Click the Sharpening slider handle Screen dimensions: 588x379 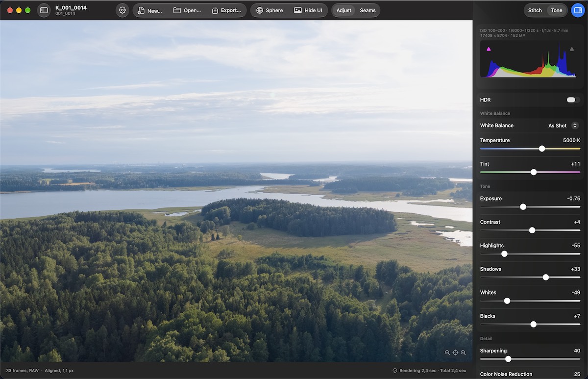[x=508, y=359]
